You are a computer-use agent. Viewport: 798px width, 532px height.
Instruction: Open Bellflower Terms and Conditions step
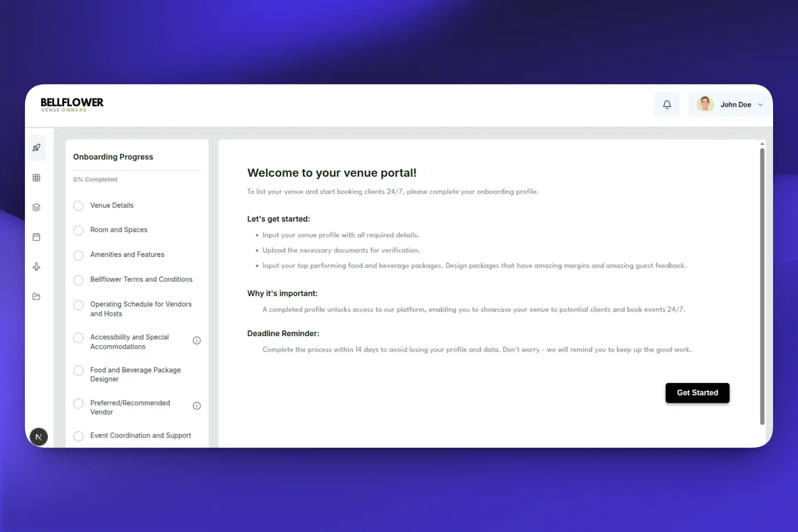tap(141, 279)
